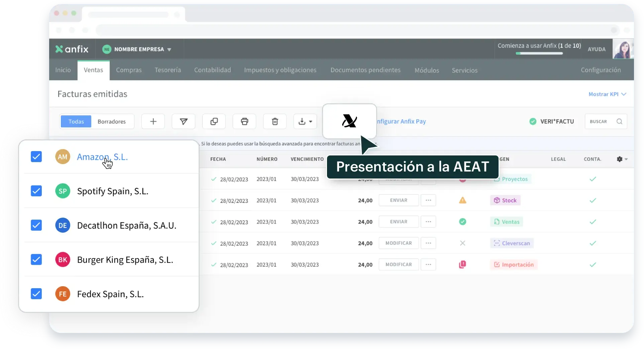Click the Mostrar KPI link
The width and height of the screenshot is (644, 349).
click(x=607, y=94)
